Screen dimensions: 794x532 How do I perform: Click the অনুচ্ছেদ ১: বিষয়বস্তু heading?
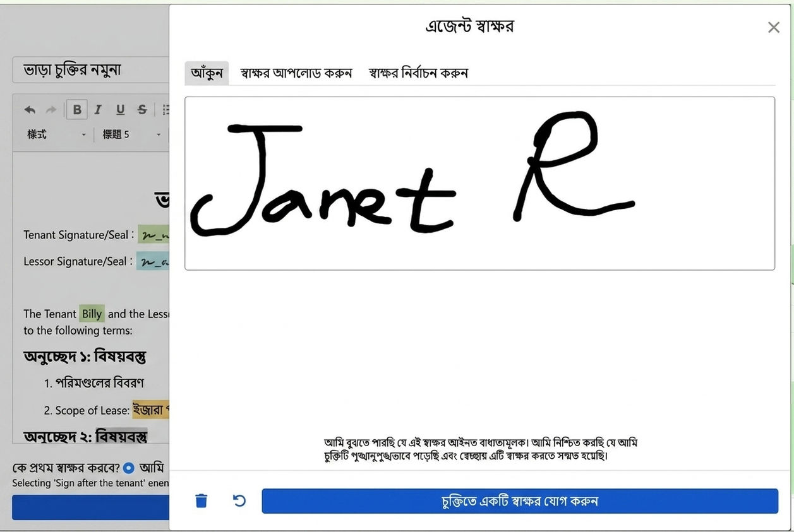85,357
